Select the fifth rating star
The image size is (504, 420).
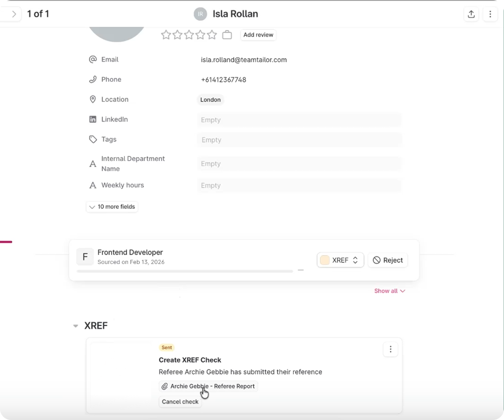click(212, 35)
